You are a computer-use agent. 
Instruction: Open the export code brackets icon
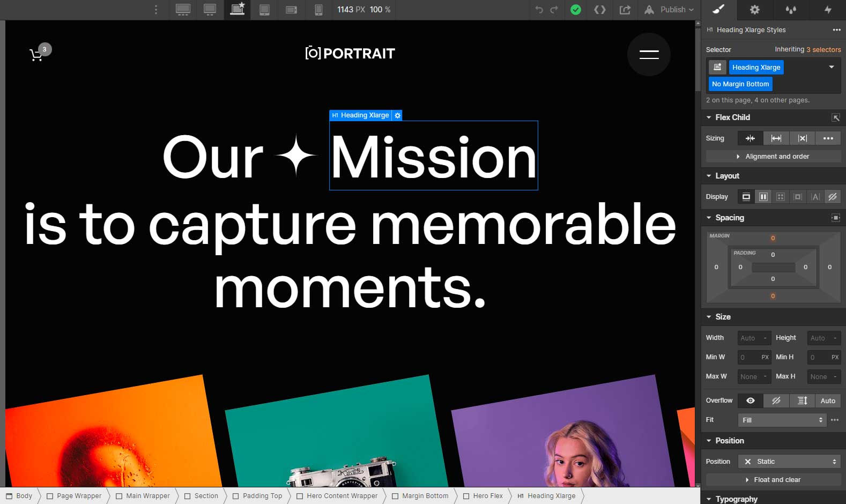(x=600, y=10)
